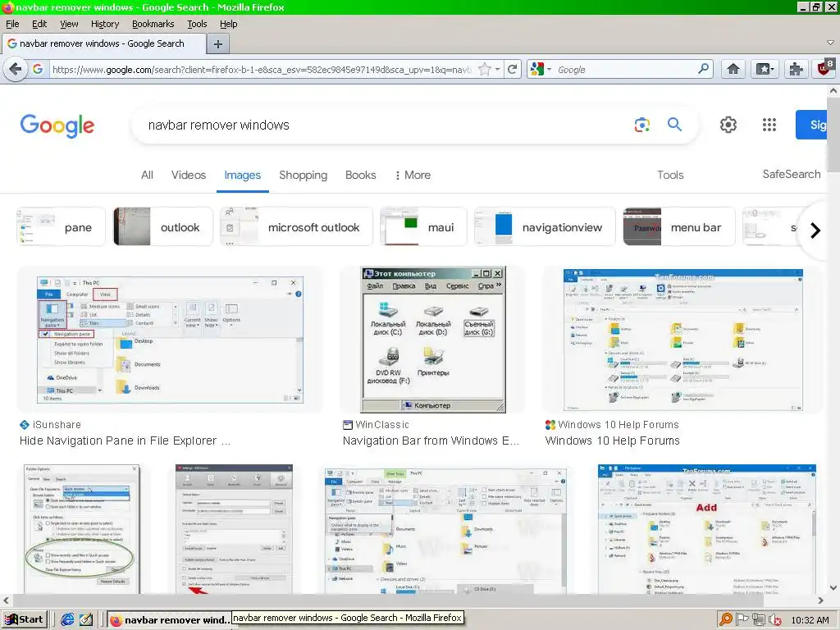Open the notepad quick launch icon
Image resolution: width=840 pixels, height=630 pixels.
pos(86,619)
